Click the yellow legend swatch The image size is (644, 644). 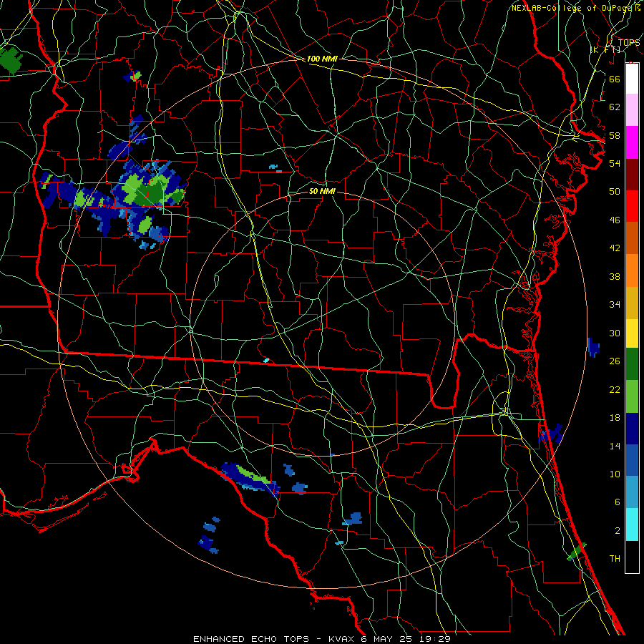click(x=632, y=333)
